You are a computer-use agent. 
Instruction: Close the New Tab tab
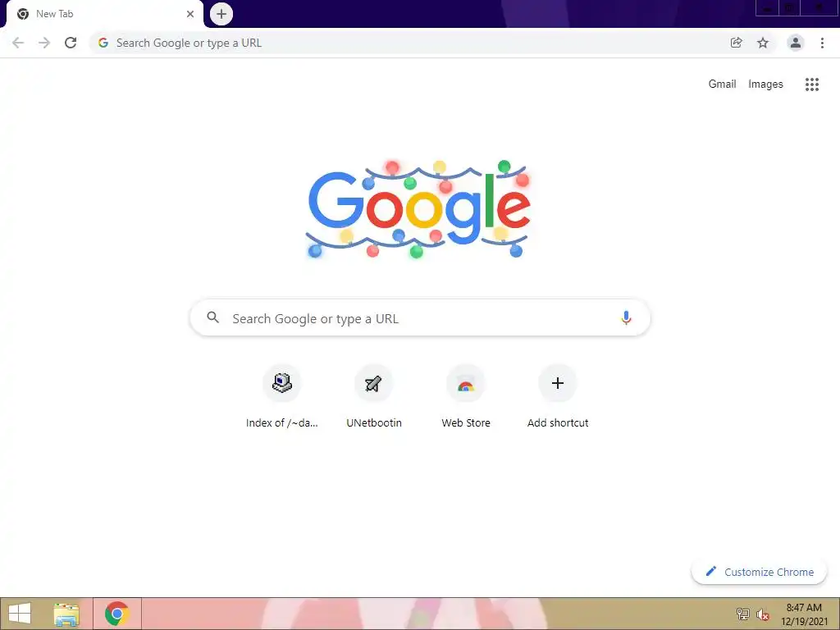click(x=190, y=14)
